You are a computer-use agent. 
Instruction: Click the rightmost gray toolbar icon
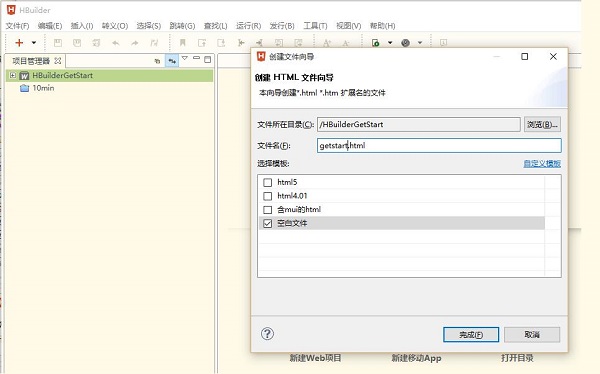tap(443, 42)
